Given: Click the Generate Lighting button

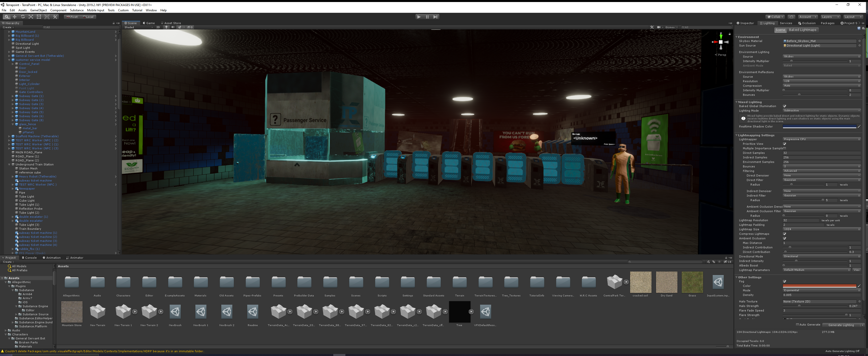Looking at the screenshot, I should 841,325.
